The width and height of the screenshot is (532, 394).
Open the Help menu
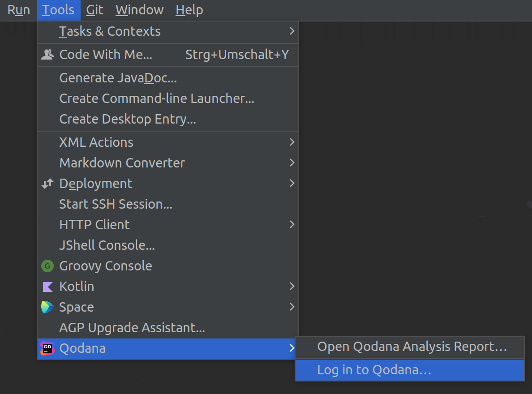(189, 10)
